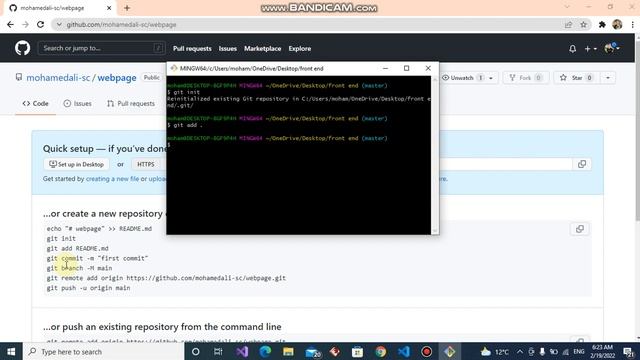Open a new browser tab
The image size is (640, 360).
(x=127, y=8)
